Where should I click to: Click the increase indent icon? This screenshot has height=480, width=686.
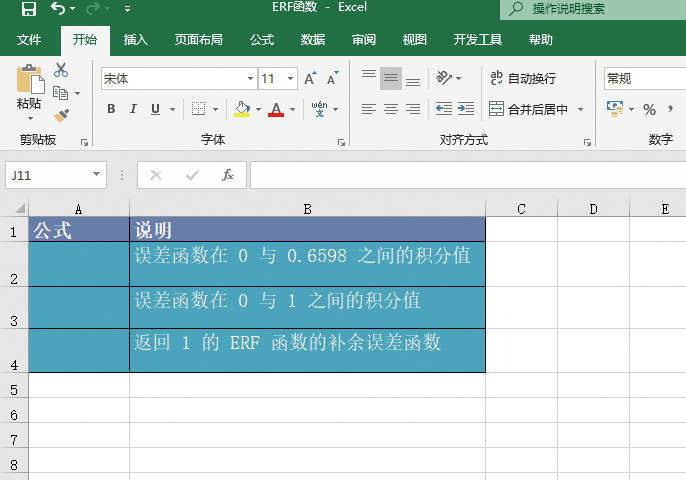[466, 109]
